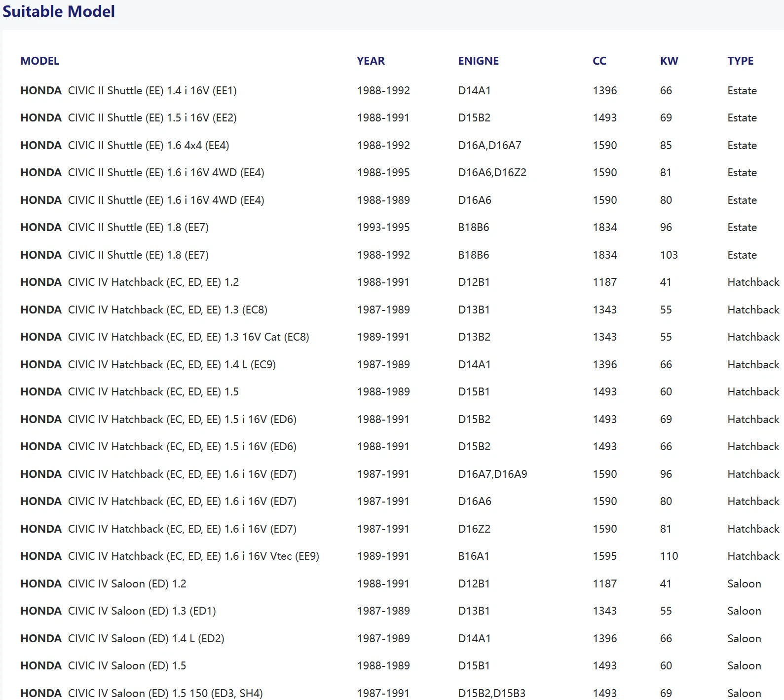Click Estate type in the D14A1 Shuttle row
784x700 pixels.
click(x=742, y=91)
